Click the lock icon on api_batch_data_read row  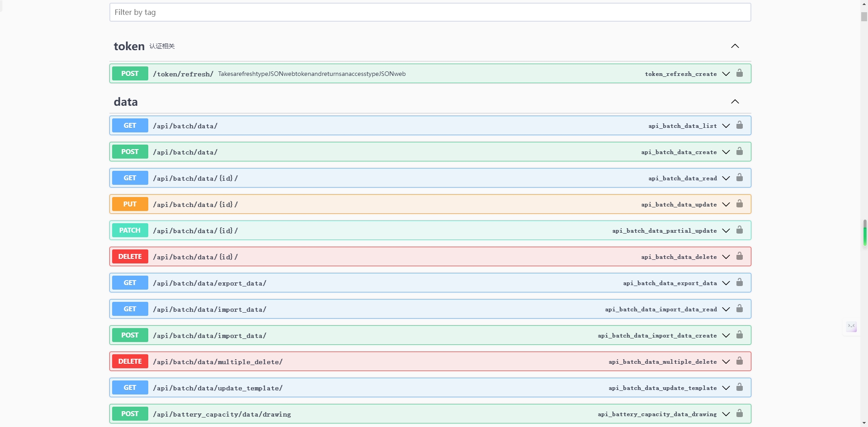[x=740, y=177]
